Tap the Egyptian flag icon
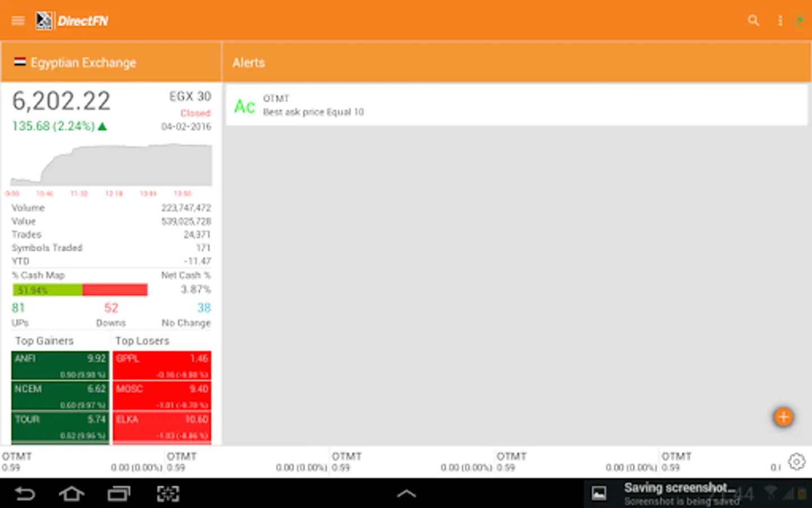 pyautogui.click(x=20, y=62)
